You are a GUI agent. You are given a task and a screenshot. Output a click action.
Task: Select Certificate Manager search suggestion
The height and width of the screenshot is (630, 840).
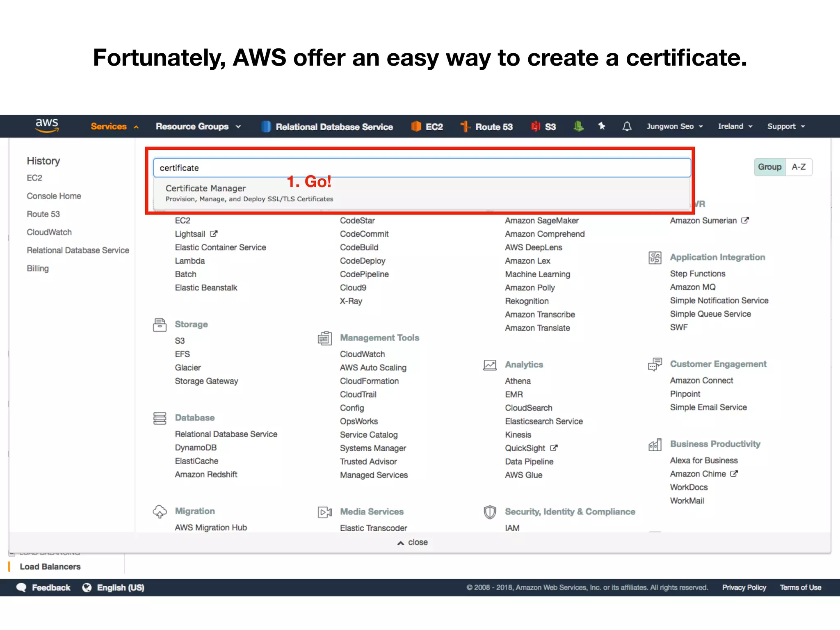tap(422, 193)
